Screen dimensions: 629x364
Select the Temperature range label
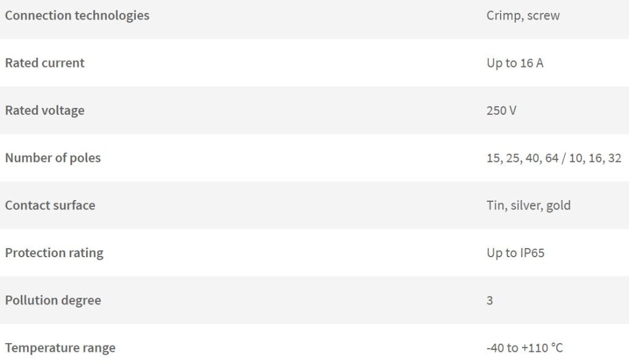(60, 348)
